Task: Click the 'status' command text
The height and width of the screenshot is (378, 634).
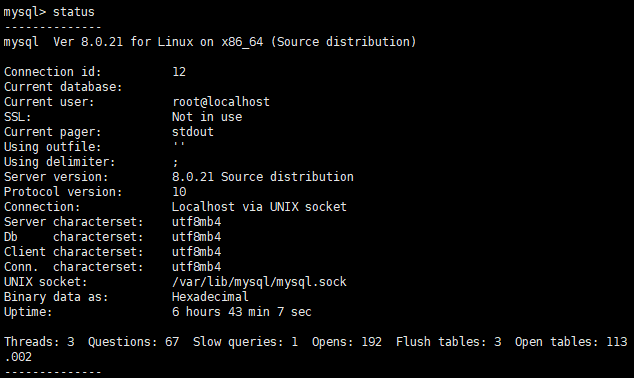Action: point(74,12)
